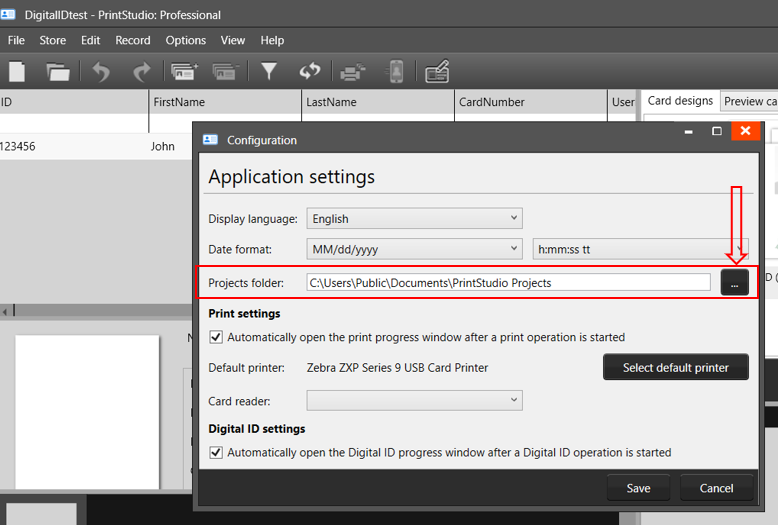
Task: Click the John first name cell
Action: tap(163, 146)
